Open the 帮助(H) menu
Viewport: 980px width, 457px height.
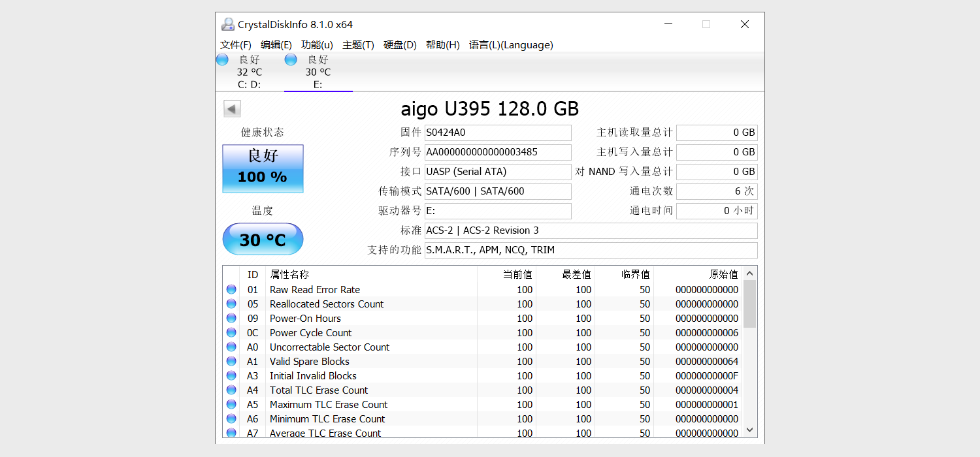coord(443,45)
